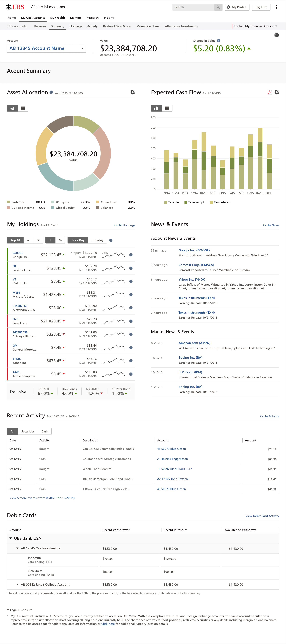Collapse the UBS Bank USA group
This screenshot has height=644, width=286.
point(11,538)
